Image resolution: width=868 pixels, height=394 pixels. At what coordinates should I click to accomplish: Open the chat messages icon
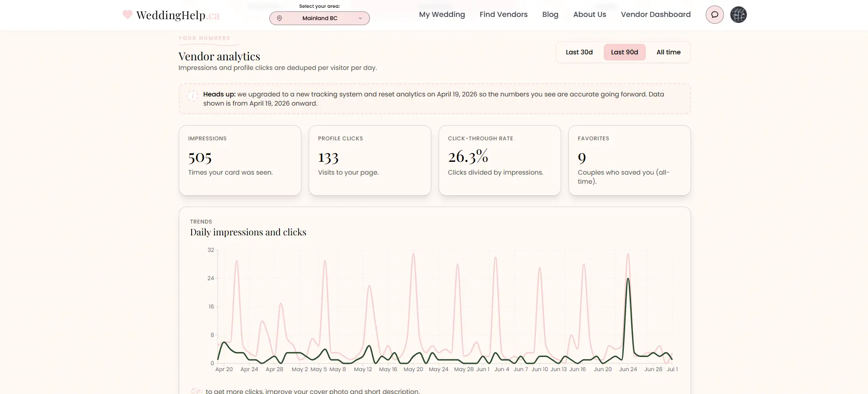coord(714,15)
